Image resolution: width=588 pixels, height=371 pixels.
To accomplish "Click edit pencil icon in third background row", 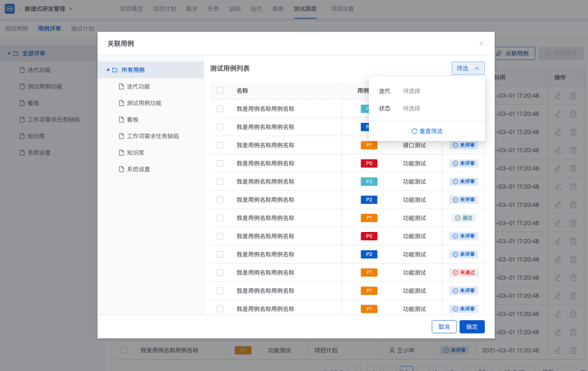I will pyautogui.click(x=558, y=132).
